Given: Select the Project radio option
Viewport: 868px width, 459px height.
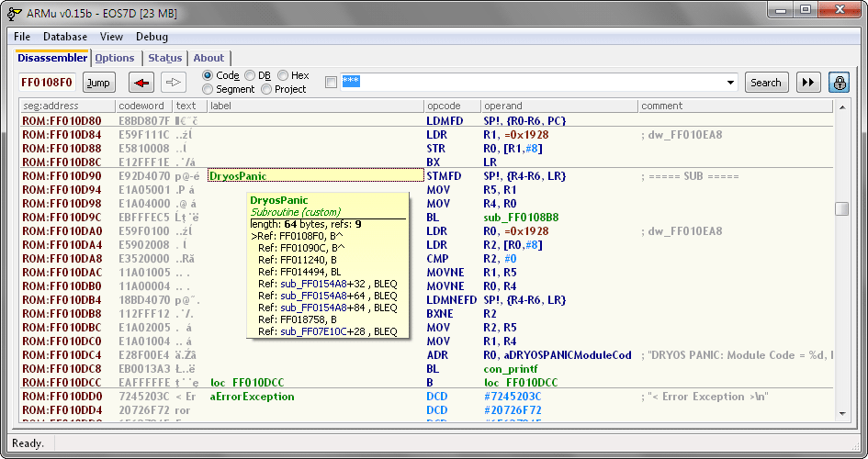Looking at the screenshot, I should (266, 89).
